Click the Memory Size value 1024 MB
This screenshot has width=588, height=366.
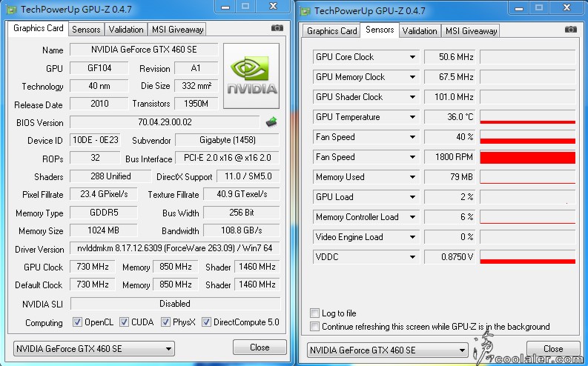[104, 230]
